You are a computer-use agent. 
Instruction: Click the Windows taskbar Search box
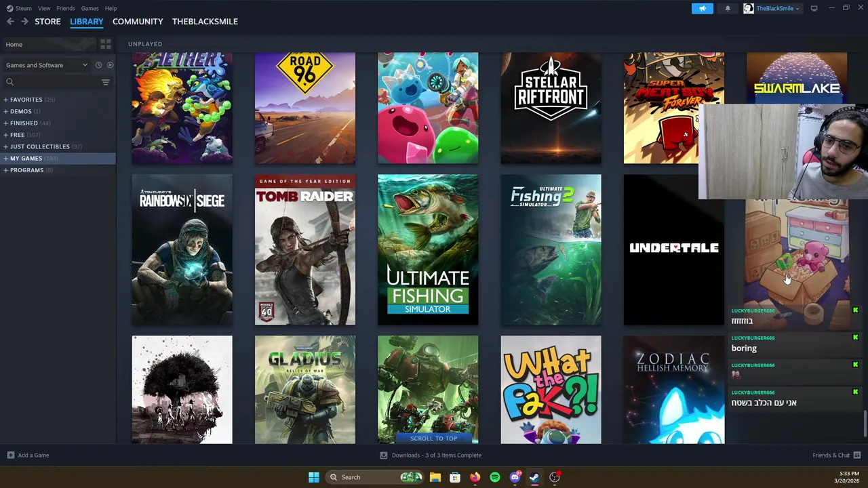[375, 477]
